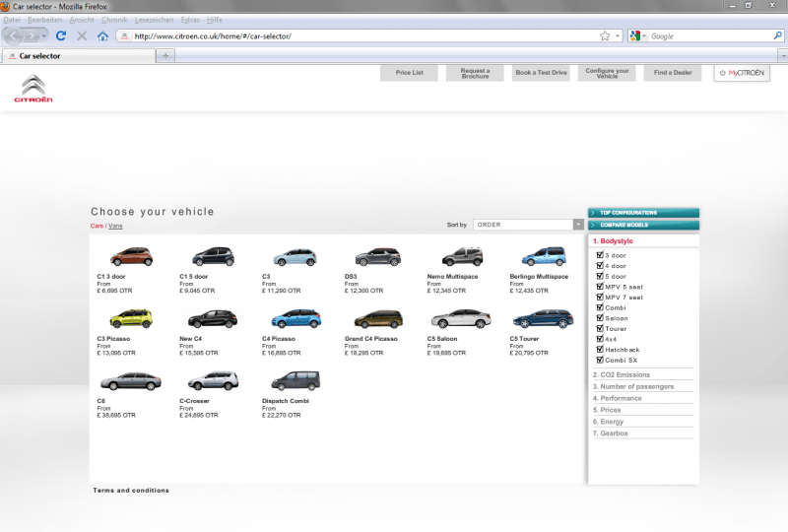Expand the Prices filter section
The image size is (788, 532).
pos(607,410)
